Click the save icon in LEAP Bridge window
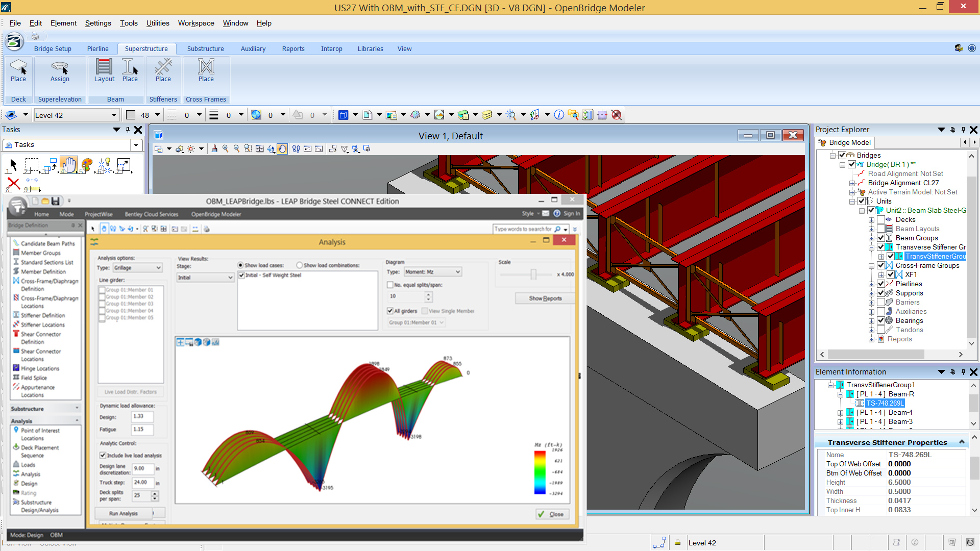This screenshot has width=980, height=551. [x=55, y=201]
